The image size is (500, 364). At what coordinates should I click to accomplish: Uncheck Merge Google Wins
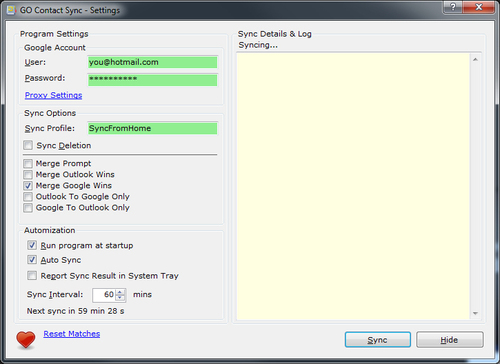point(28,186)
